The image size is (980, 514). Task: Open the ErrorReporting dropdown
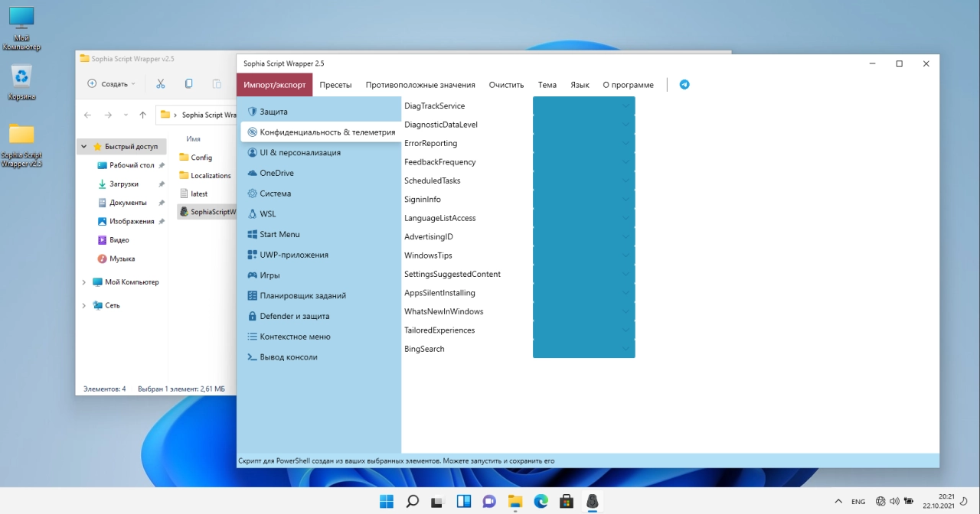coord(584,143)
